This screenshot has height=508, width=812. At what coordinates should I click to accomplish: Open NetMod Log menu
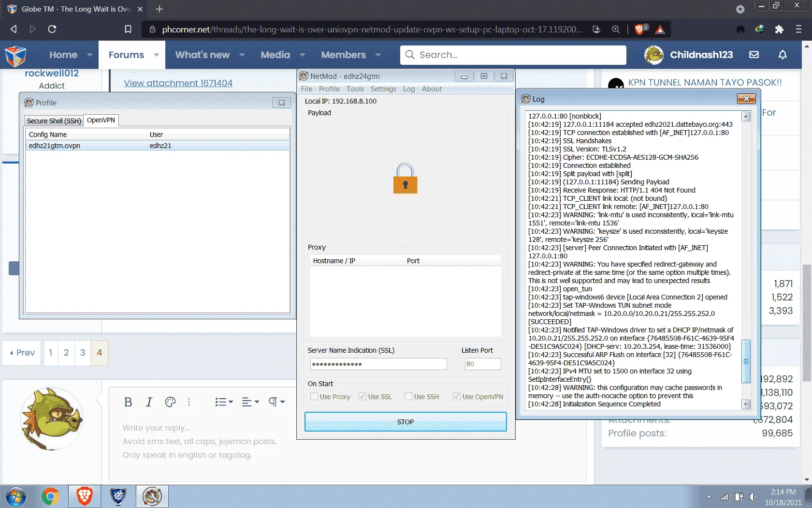(x=409, y=89)
